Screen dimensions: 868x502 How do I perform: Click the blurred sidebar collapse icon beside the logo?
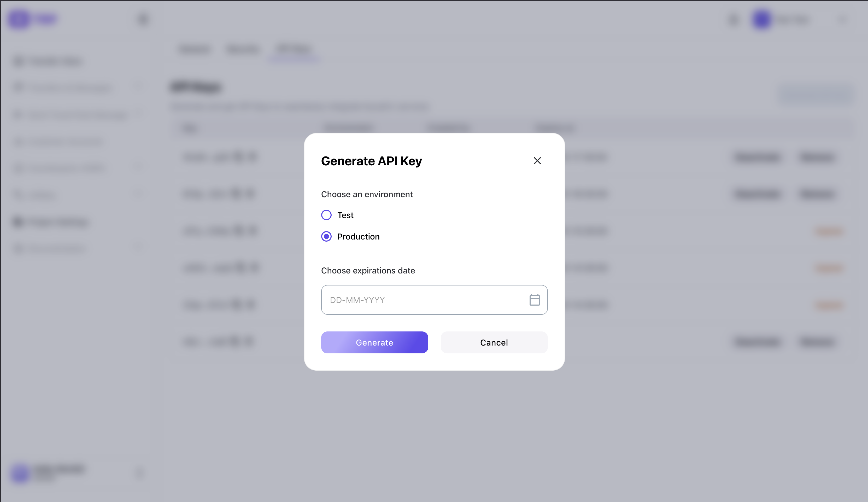click(x=143, y=19)
